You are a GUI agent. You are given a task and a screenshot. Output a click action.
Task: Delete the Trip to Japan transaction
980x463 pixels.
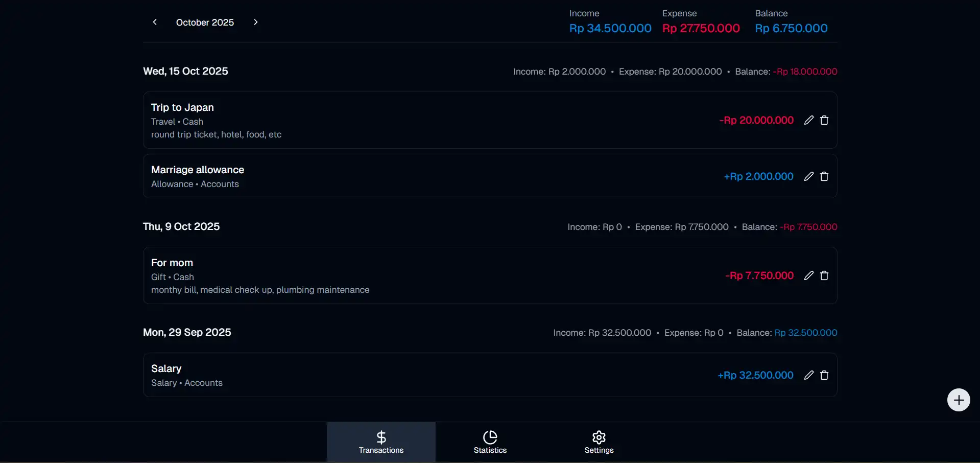pyautogui.click(x=824, y=120)
